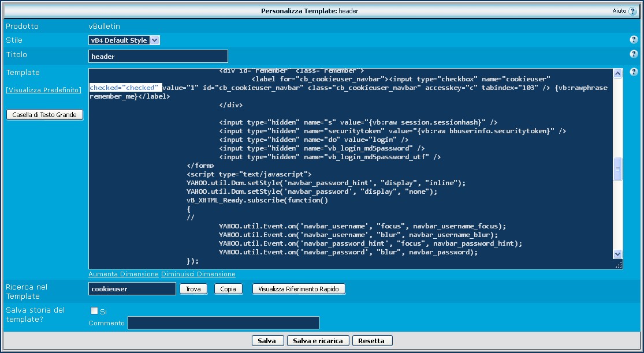
Task: Click the help icon beside Titolo row
Action: [x=633, y=54]
